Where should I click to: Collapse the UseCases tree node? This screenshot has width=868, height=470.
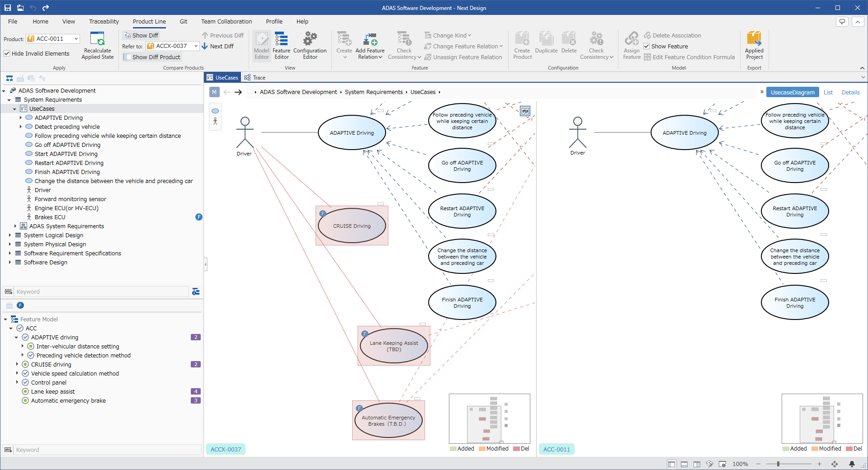(x=14, y=109)
